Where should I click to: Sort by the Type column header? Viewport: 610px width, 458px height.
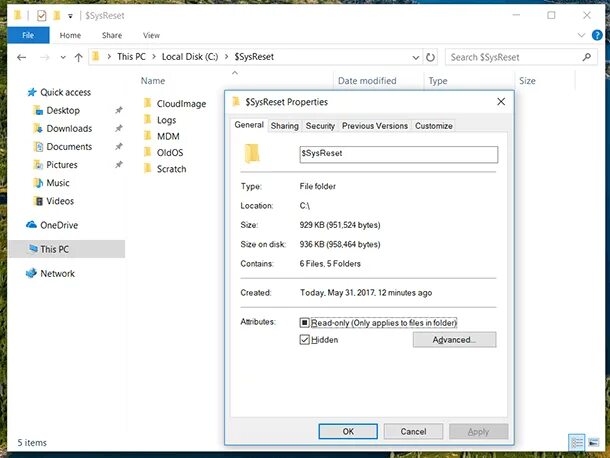point(438,81)
